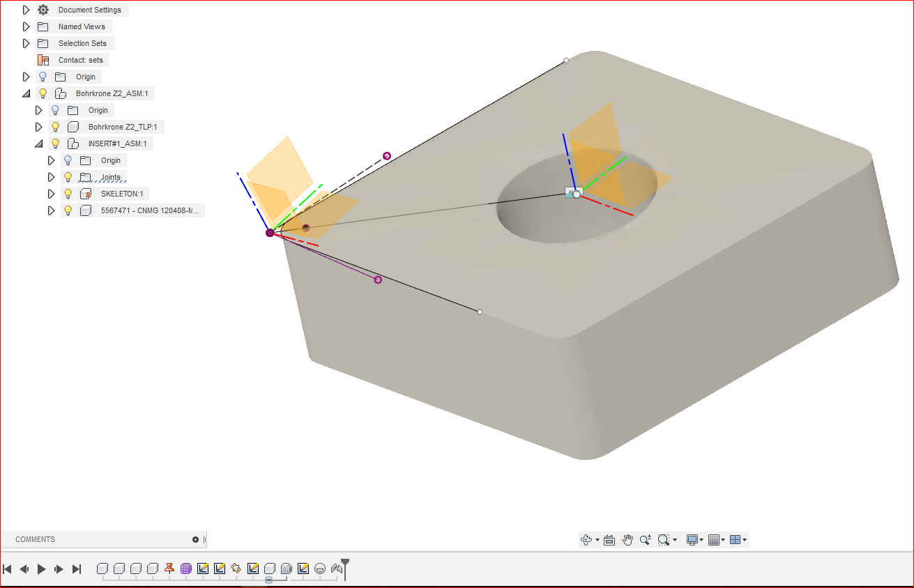Expand the Named Views folder
Image resolution: width=914 pixels, height=588 pixels.
click(26, 26)
